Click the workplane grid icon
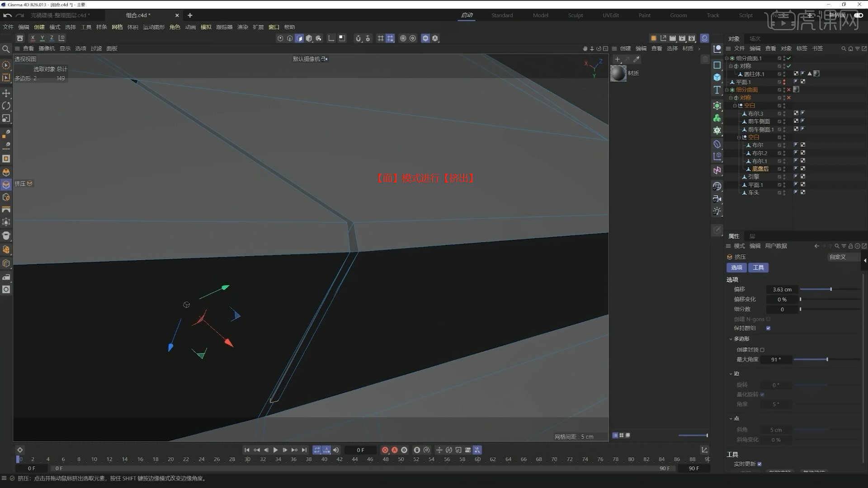The width and height of the screenshot is (868, 488). 381,38
